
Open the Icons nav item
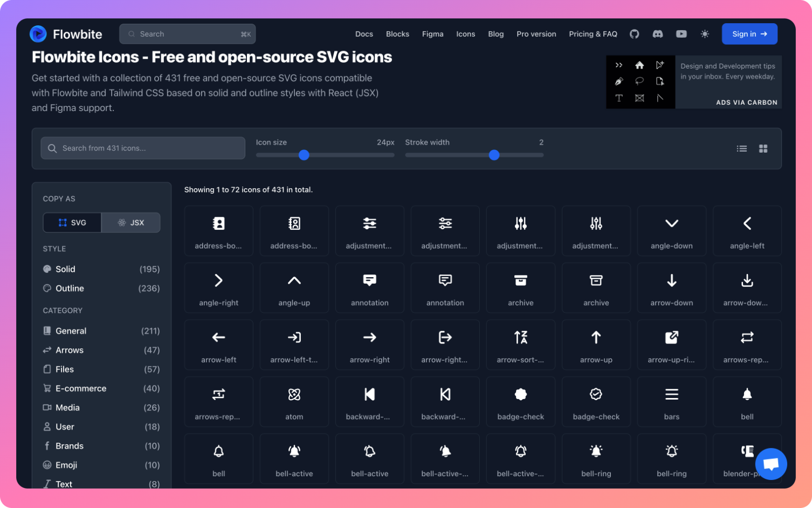(x=466, y=34)
